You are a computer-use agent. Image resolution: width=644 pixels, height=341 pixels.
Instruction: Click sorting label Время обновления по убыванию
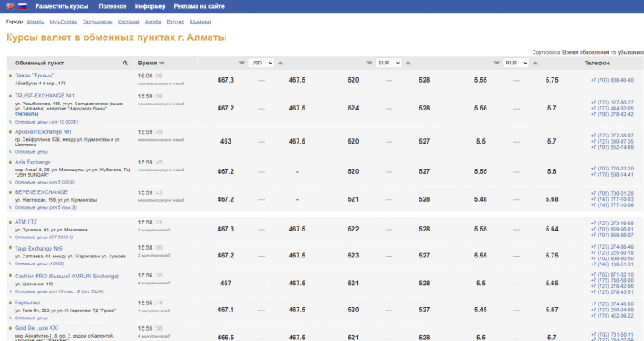(x=603, y=52)
